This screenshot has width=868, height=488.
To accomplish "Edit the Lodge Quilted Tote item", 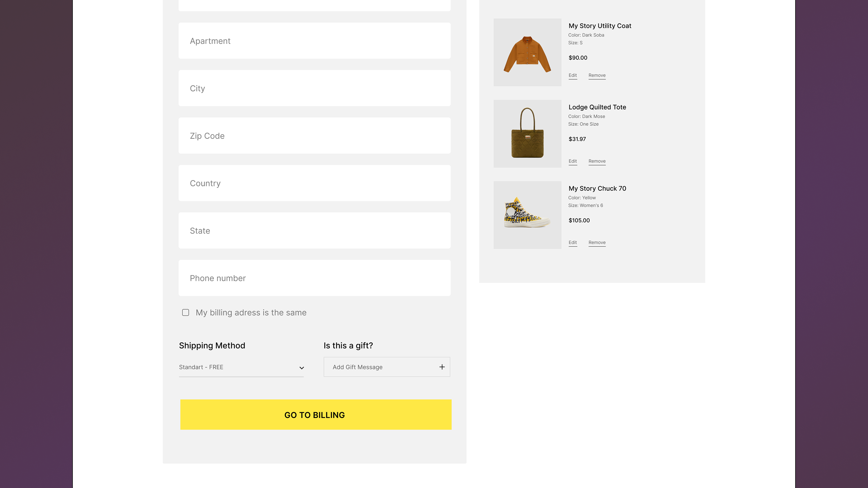I will (x=573, y=161).
